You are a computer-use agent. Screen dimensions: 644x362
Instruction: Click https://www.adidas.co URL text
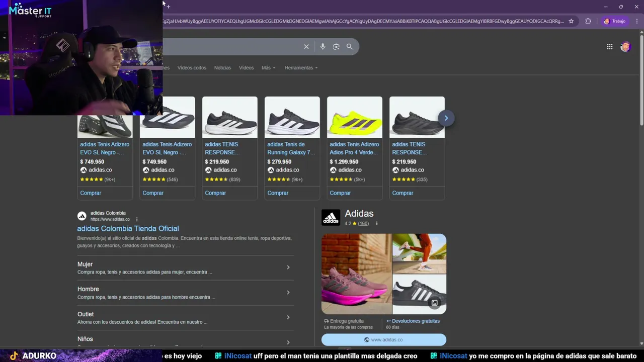(110, 220)
